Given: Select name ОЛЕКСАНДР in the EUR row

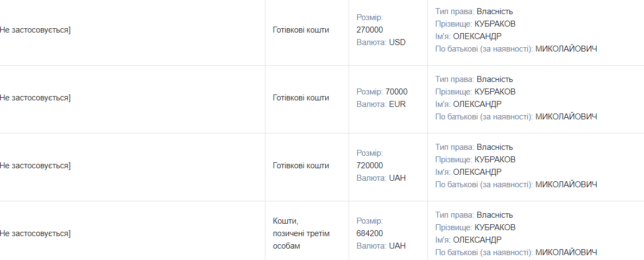Looking at the screenshot, I should coord(477,104).
